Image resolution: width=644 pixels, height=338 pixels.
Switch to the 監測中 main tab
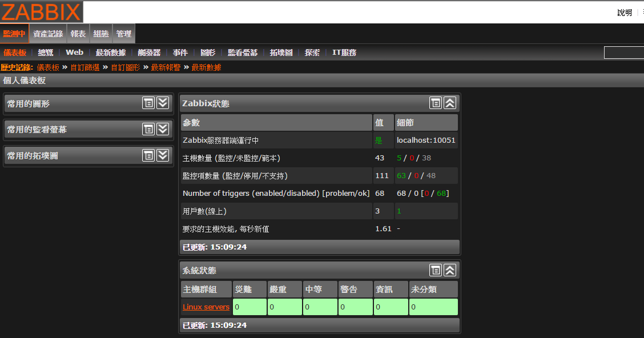click(14, 34)
